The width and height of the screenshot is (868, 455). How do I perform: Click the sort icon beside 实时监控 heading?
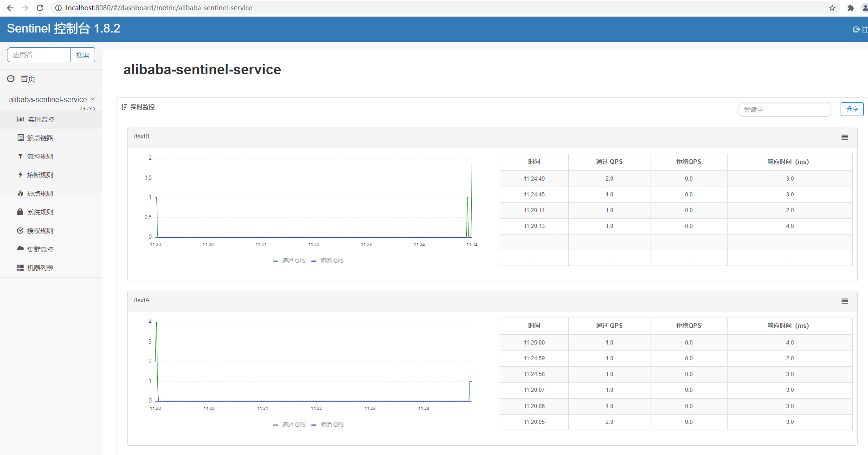pos(124,107)
